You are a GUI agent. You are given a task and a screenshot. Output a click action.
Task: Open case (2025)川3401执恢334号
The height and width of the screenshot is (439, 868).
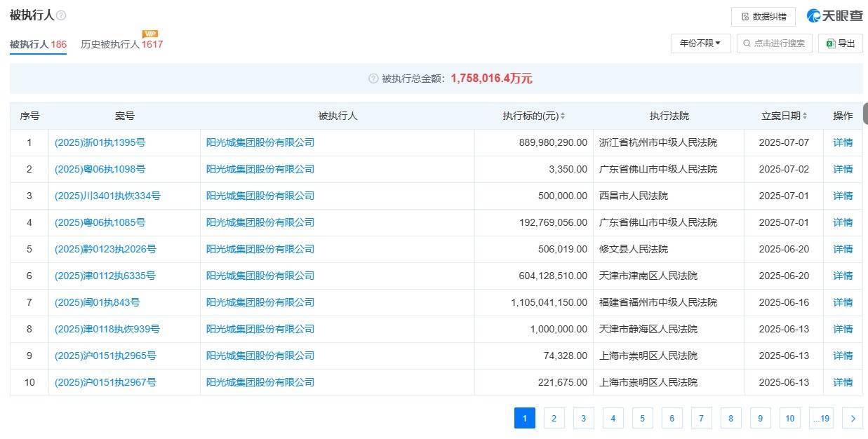pyautogui.click(x=107, y=196)
